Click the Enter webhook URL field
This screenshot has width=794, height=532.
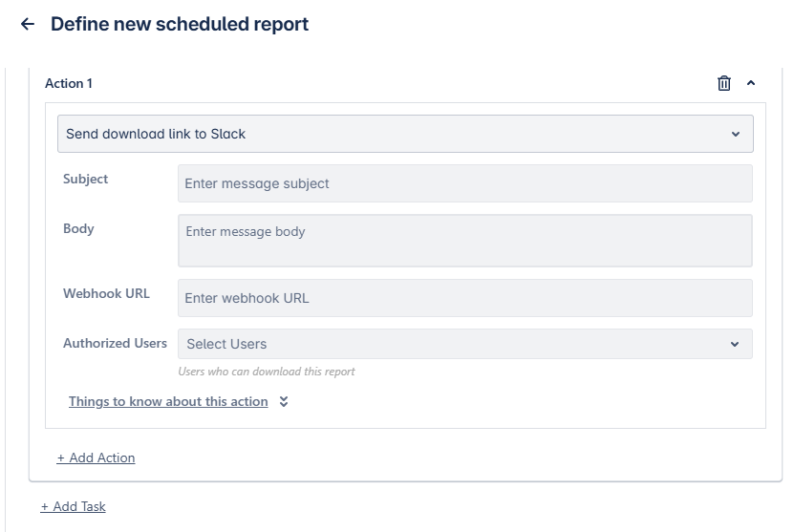pyautogui.click(x=464, y=298)
